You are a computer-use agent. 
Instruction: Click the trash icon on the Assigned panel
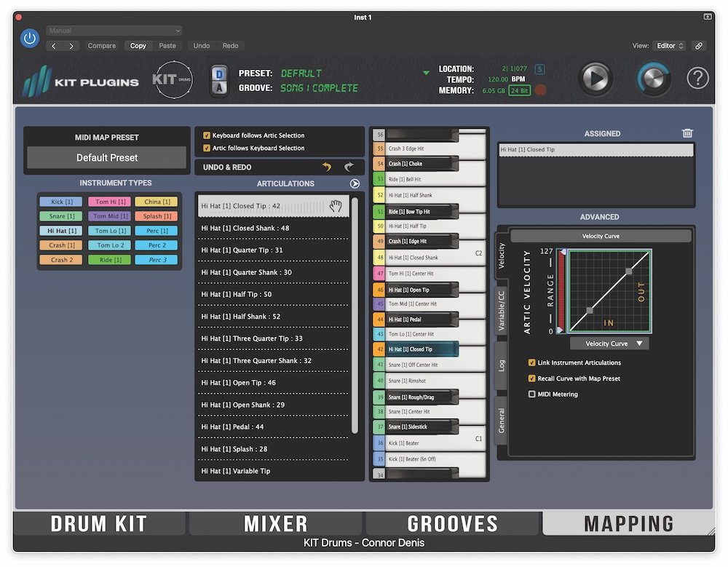(687, 133)
